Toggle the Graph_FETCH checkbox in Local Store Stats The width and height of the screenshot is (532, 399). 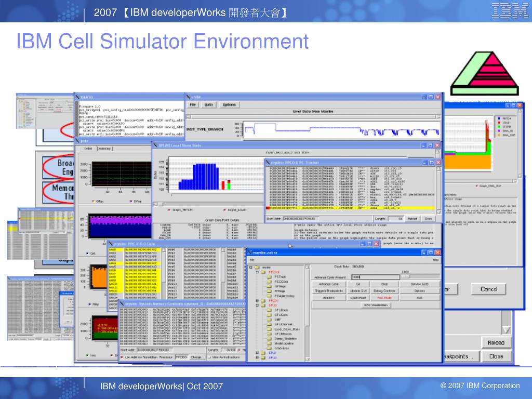click(x=169, y=210)
